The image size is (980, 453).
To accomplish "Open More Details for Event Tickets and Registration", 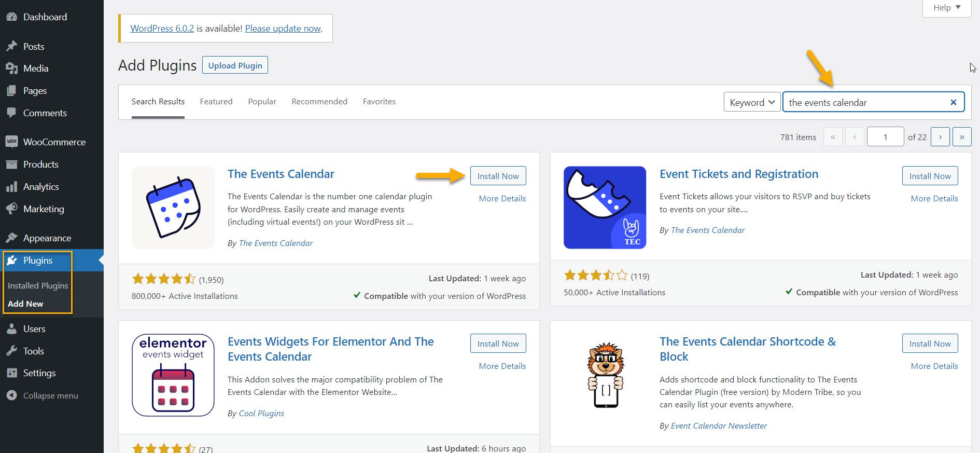I will tap(934, 198).
